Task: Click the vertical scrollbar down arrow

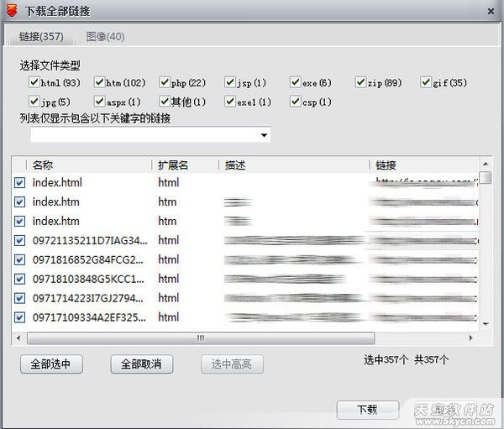Action: click(486, 323)
